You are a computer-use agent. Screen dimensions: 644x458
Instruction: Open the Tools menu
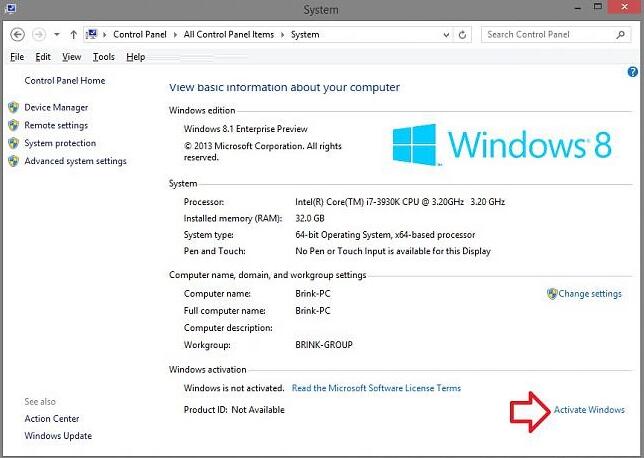click(104, 57)
